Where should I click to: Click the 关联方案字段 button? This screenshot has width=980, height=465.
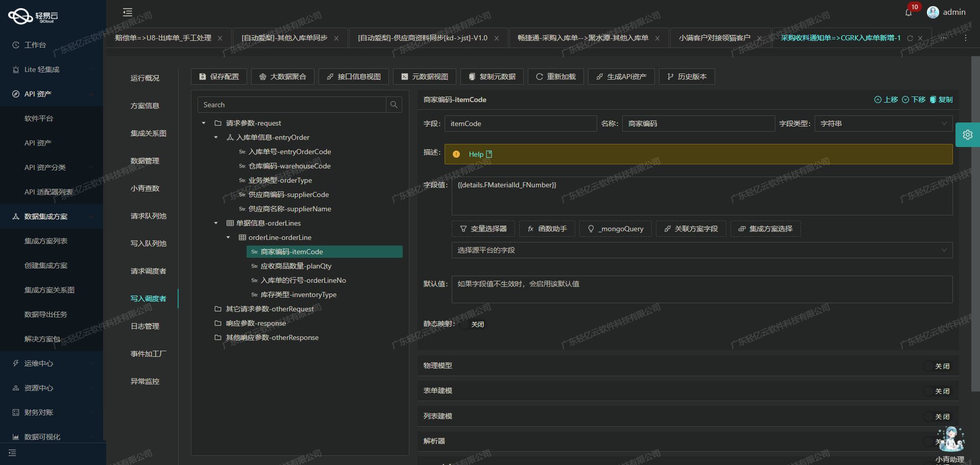691,229
